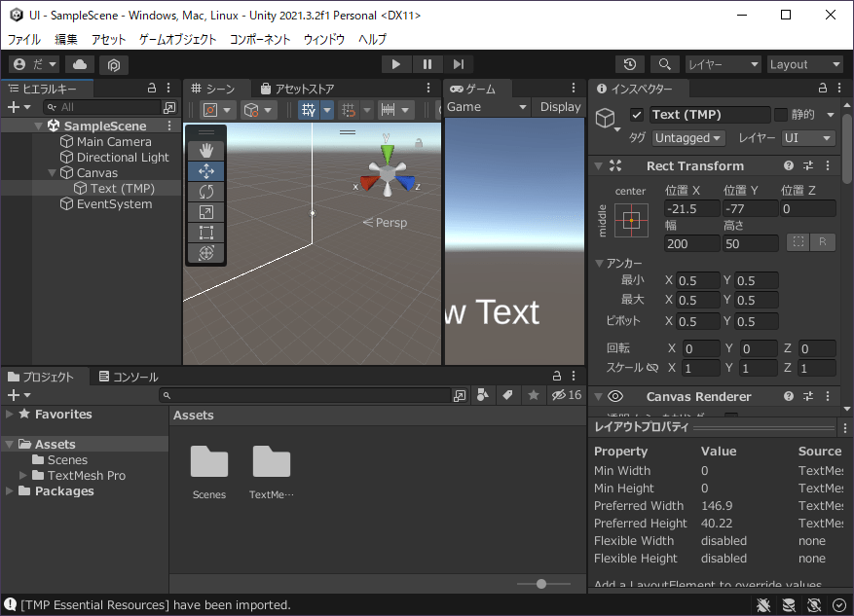Open the Edit menu
This screenshot has width=854, height=616.
(66, 39)
